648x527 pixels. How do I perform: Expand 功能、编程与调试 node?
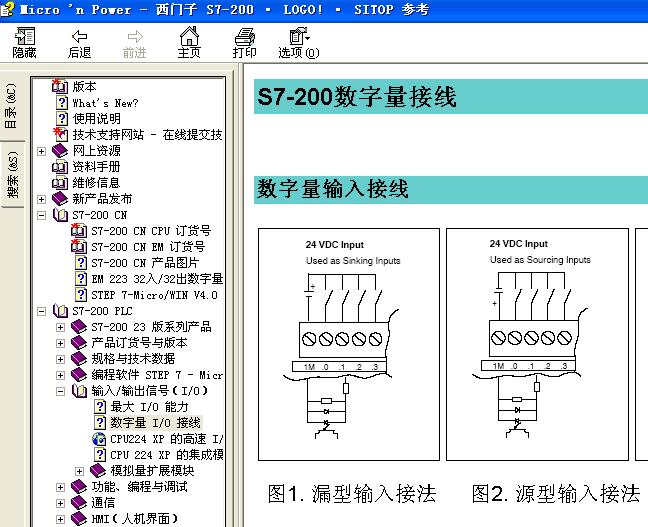pos(60,487)
